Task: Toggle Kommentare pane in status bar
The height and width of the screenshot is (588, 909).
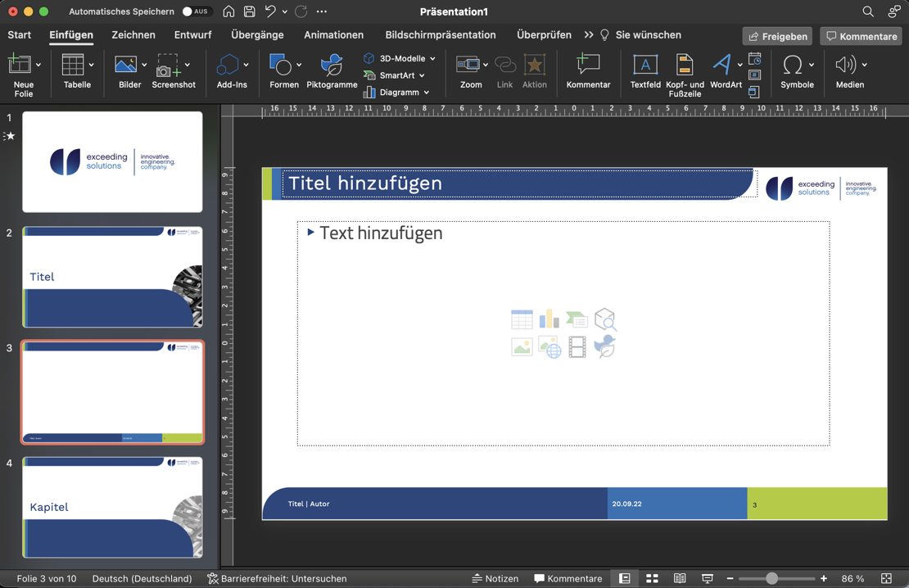Action: tap(568, 578)
